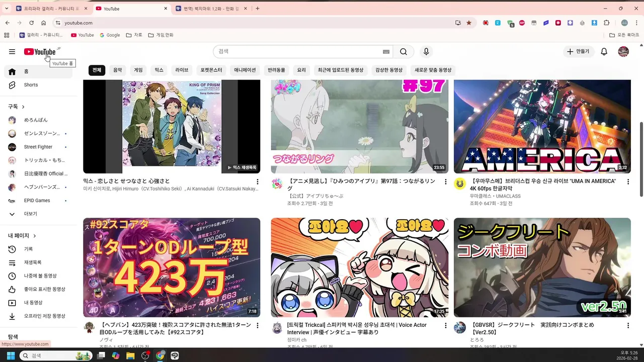Open 내 동영상 in sidebar
This screenshot has height=362, width=644.
pyautogui.click(x=38, y=303)
